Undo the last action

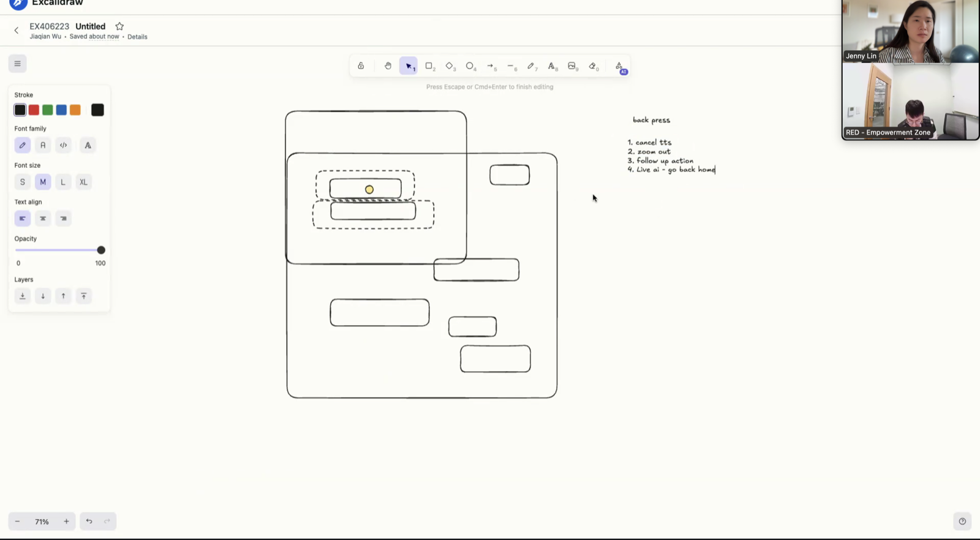coord(89,522)
